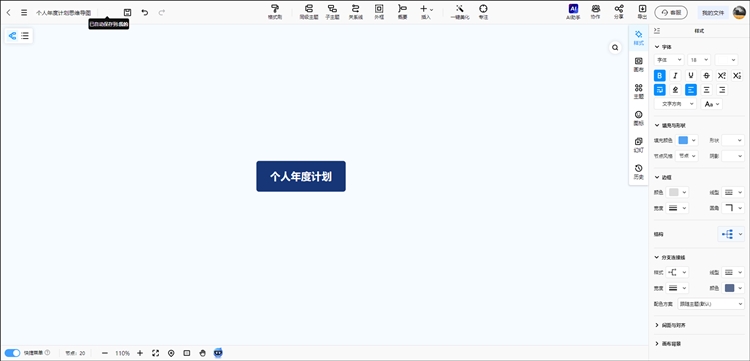Click the back arrow in top-left
This screenshot has width=750, height=361.
pos(9,13)
